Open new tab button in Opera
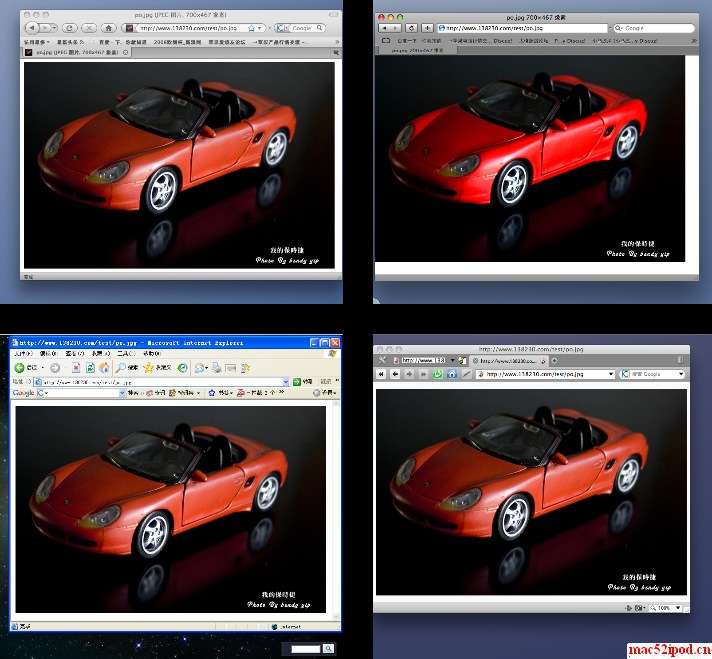The height and width of the screenshot is (659, 712). (554, 361)
